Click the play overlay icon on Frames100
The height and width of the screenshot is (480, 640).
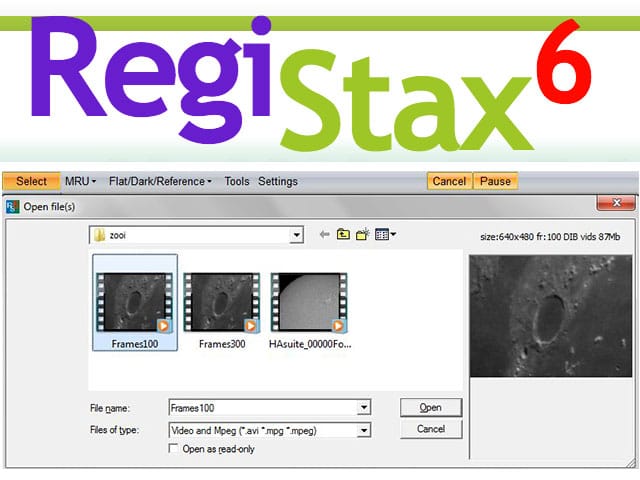(x=164, y=326)
